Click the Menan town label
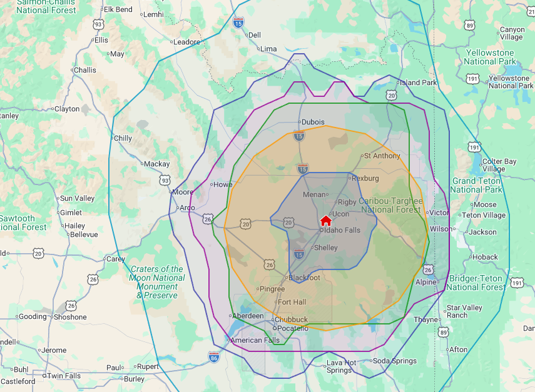Image resolution: width=535 pixels, height=392 pixels. [x=314, y=194]
